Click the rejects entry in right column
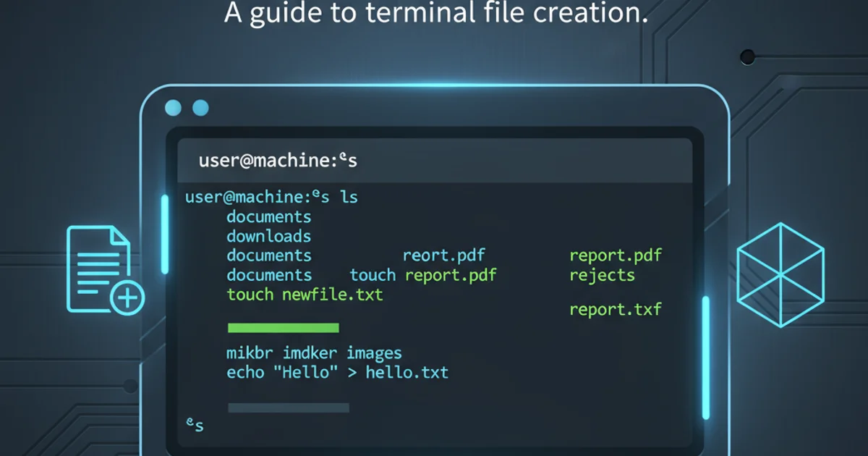This screenshot has height=456, width=868. (x=602, y=275)
